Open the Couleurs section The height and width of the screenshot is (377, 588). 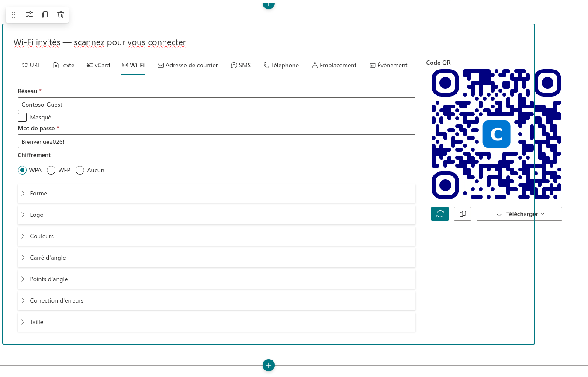click(x=217, y=236)
